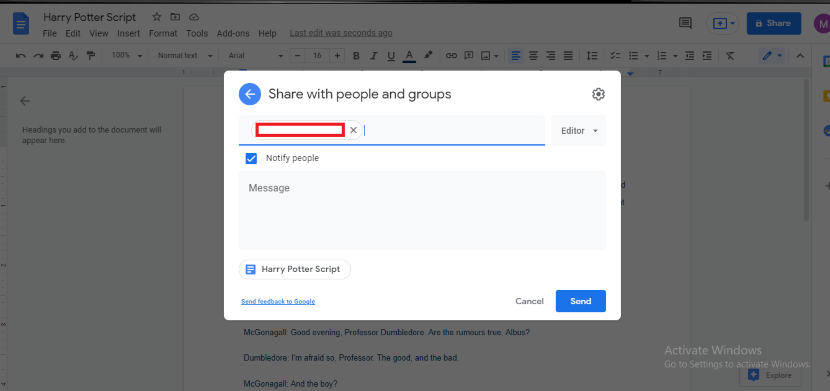830x391 pixels.
Task: Open the Tools menu
Action: [x=197, y=33]
